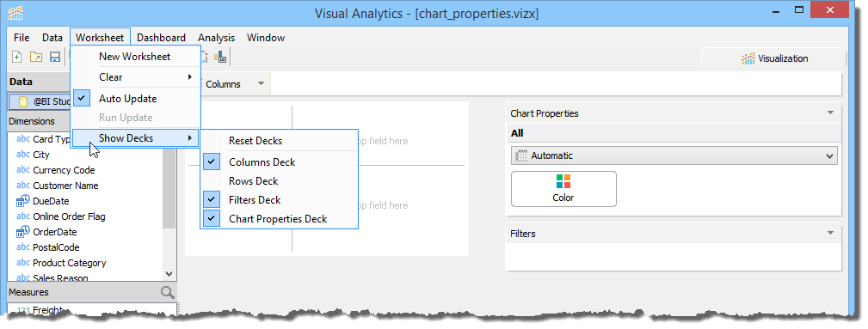Click the @BI Studio data source icon

[x=23, y=101]
